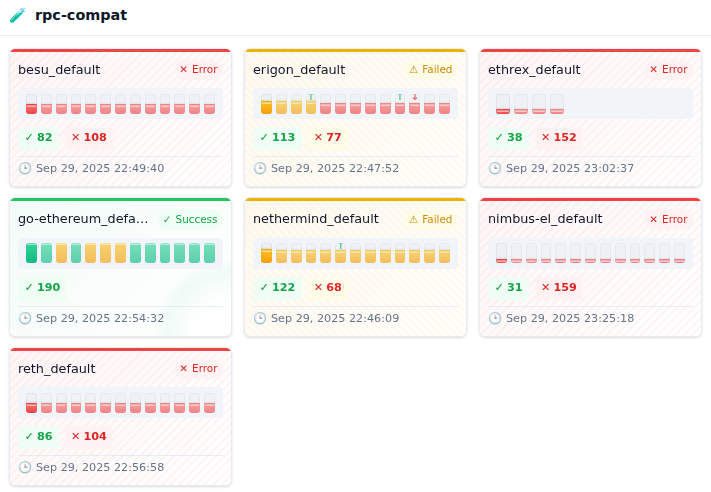The height and width of the screenshot is (492, 711).
Task: Click the clock icon on nimbus-el_default card
Action: [495, 318]
